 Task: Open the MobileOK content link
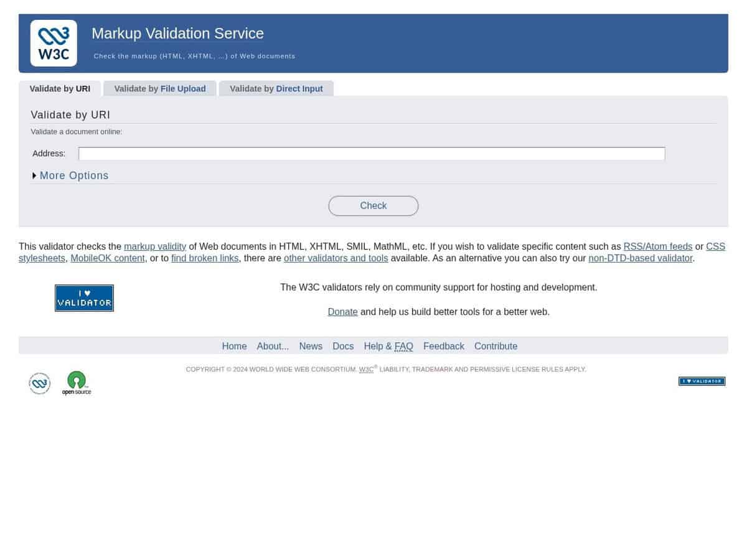tap(108, 258)
